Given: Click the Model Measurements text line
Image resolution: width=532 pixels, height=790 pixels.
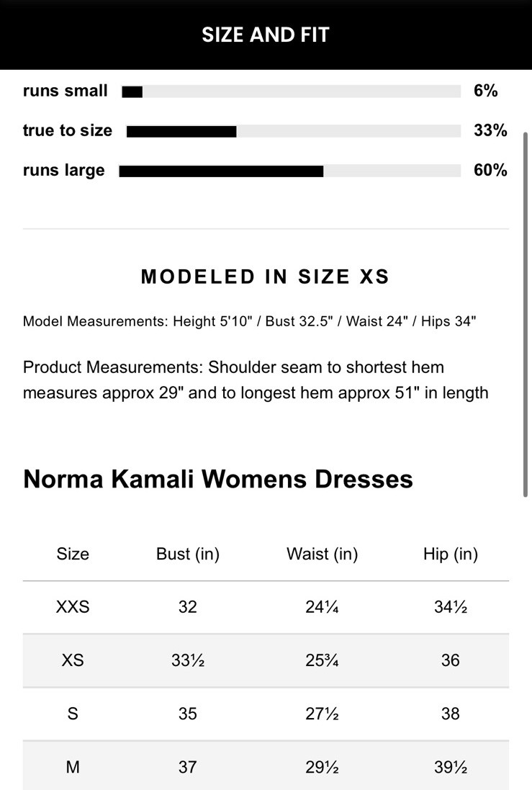Looking at the screenshot, I should (250, 321).
